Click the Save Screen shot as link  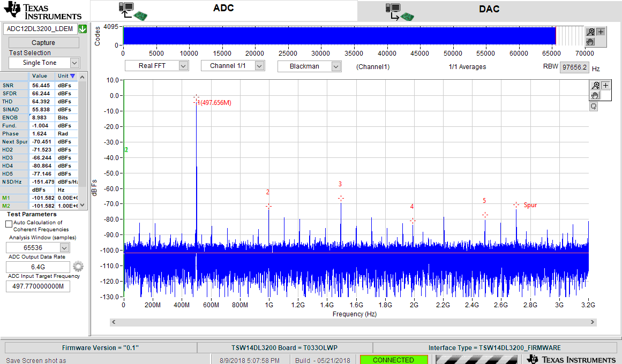pos(35,360)
